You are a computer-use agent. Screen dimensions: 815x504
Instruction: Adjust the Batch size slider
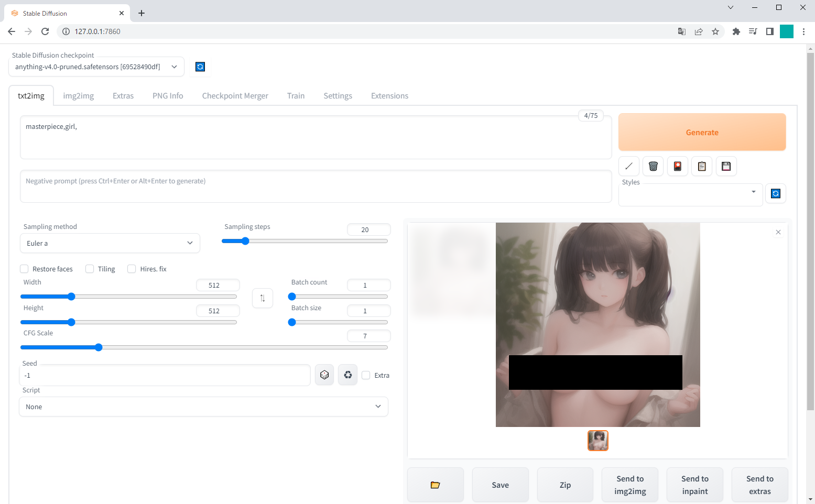pos(338,322)
